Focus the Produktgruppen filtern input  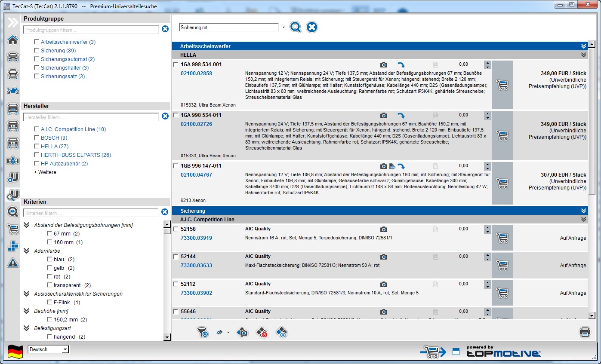(x=91, y=30)
